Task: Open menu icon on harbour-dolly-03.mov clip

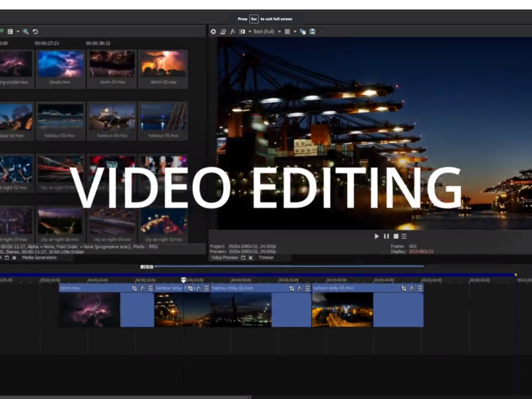Action: (420, 288)
